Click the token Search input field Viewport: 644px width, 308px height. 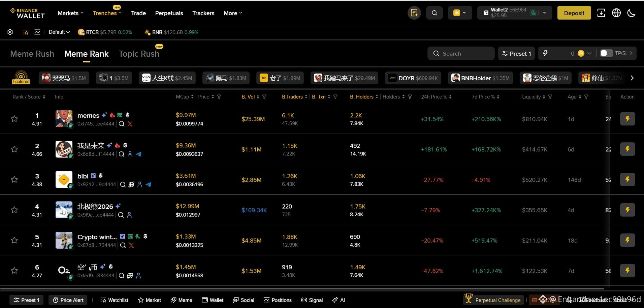(461, 53)
